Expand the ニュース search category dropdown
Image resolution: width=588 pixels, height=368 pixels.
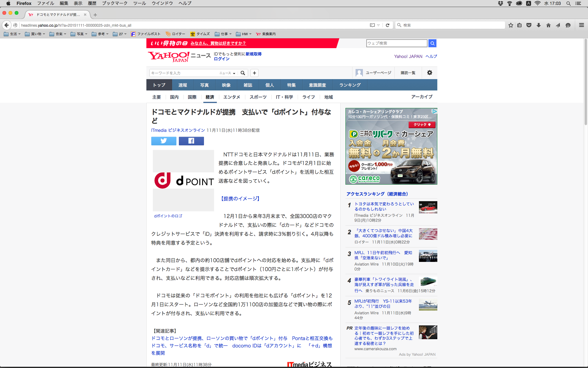[227, 73]
